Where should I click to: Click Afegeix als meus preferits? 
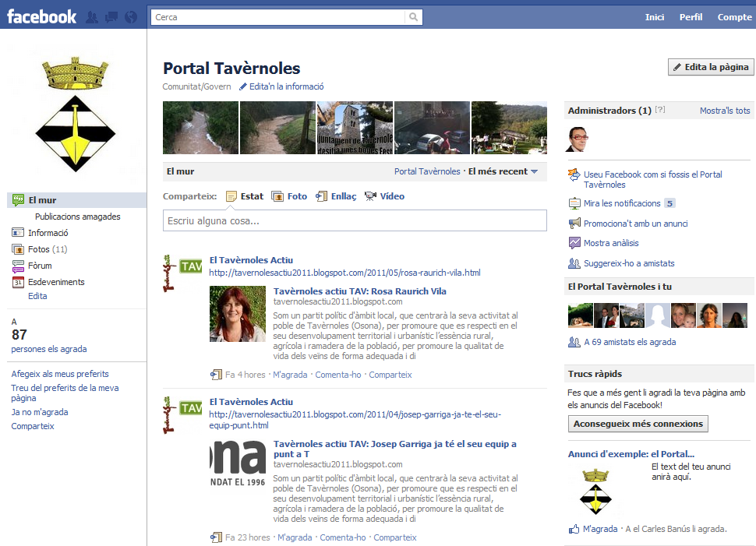60,374
